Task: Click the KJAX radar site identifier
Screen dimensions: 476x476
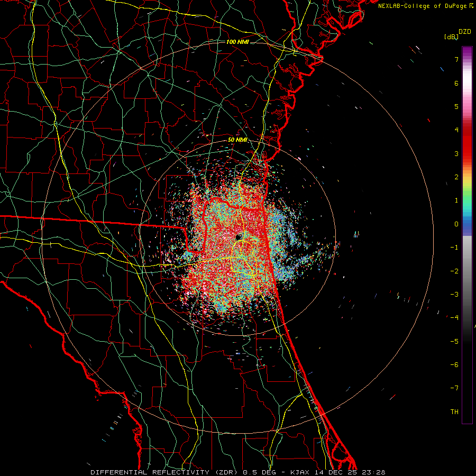Action: coord(300,472)
